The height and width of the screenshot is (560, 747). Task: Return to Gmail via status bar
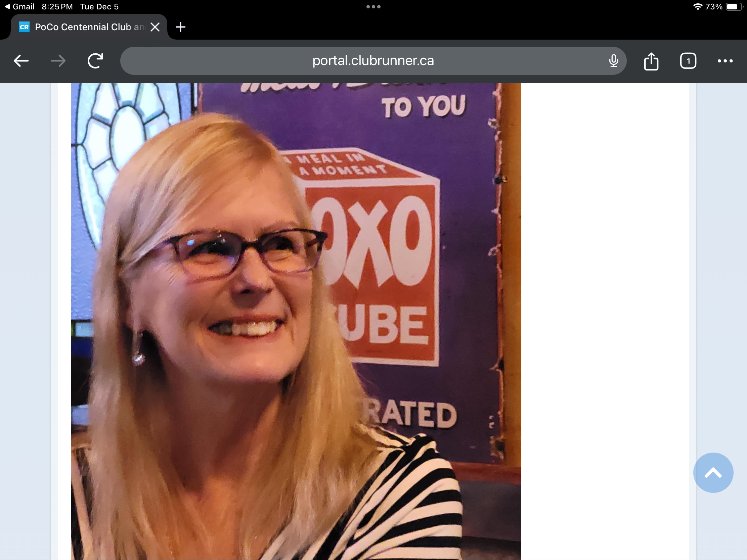click(19, 7)
